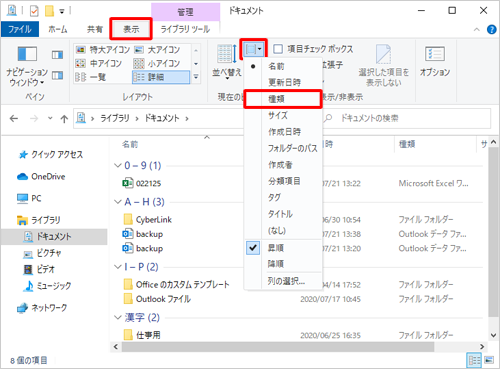Open PC in the sidebar
500x369 pixels.
[29, 198]
